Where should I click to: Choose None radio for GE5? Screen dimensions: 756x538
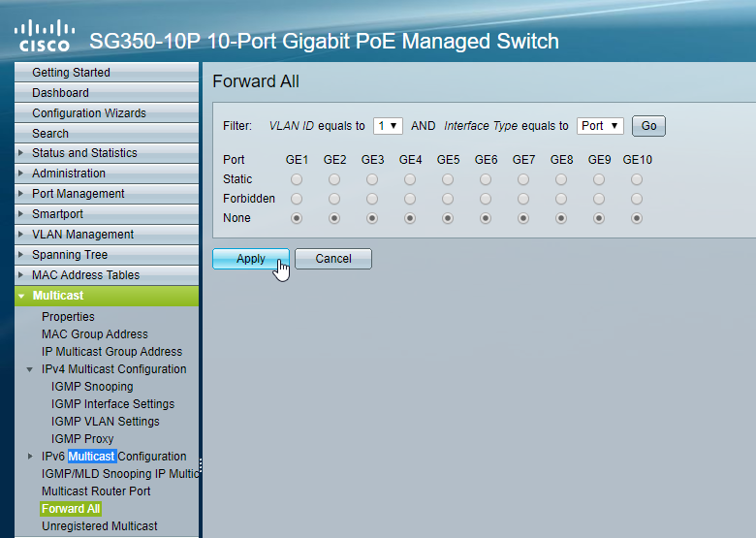pos(448,218)
